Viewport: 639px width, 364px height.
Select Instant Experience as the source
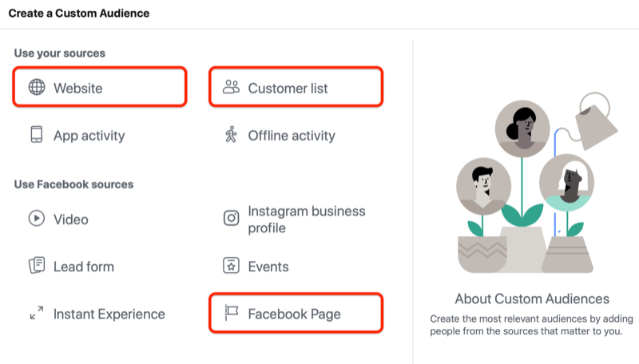pyautogui.click(x=109, y=315)
